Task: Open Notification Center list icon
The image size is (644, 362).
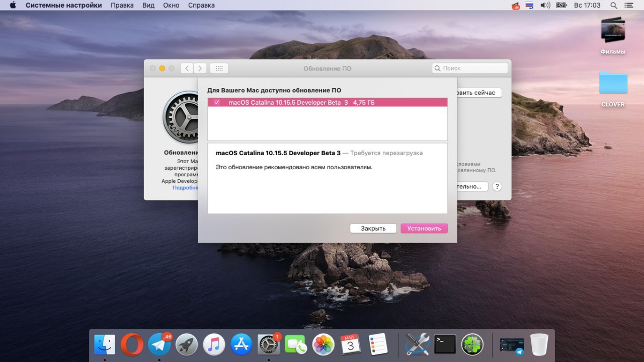Action: pyautogui.click(x=629, y=5)
